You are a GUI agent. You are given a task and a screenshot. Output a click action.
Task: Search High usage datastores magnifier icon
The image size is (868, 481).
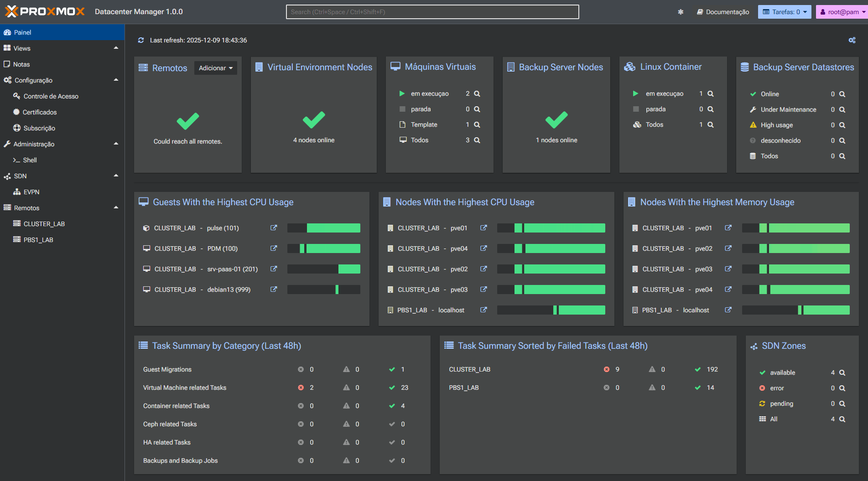(x=842, y=125)
